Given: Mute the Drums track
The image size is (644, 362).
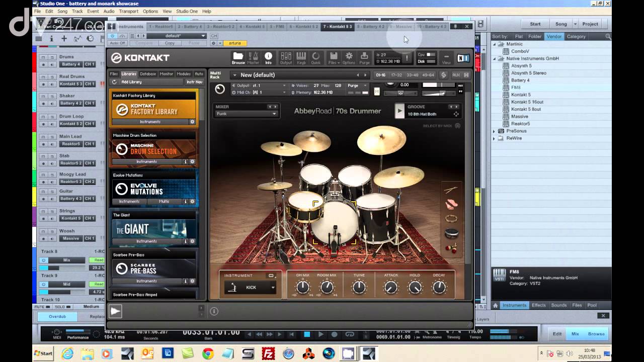Looking at the screenshot, I should tap(43, 57).
